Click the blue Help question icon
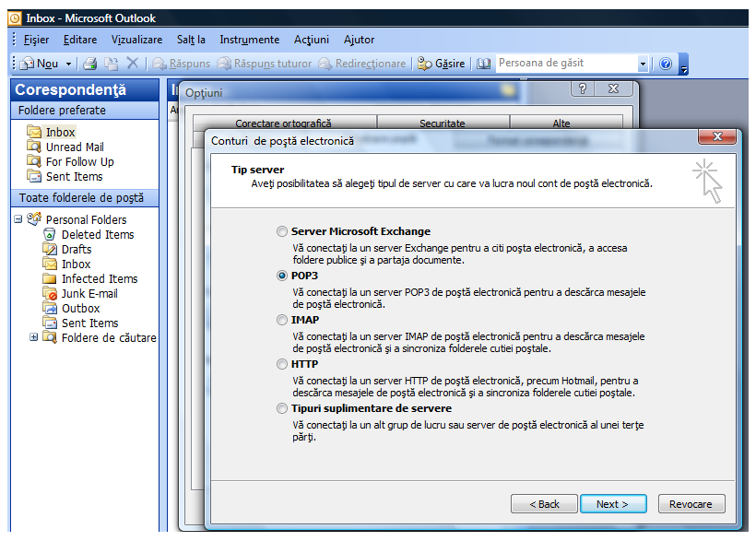This screenshot has width=756, height=541. click(x=666, y=64)
